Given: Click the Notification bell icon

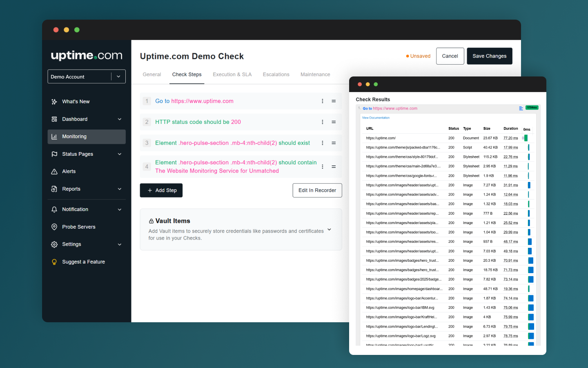Looking at the screenshot, I should click(54, 209).
